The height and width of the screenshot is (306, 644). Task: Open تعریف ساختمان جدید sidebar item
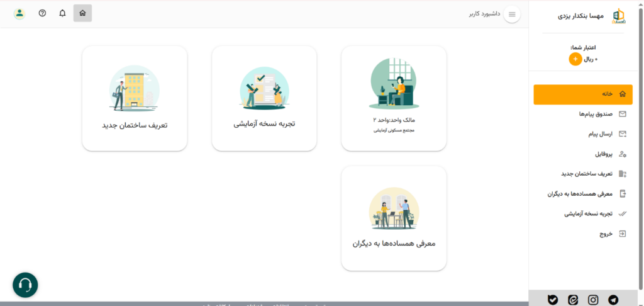583,174
